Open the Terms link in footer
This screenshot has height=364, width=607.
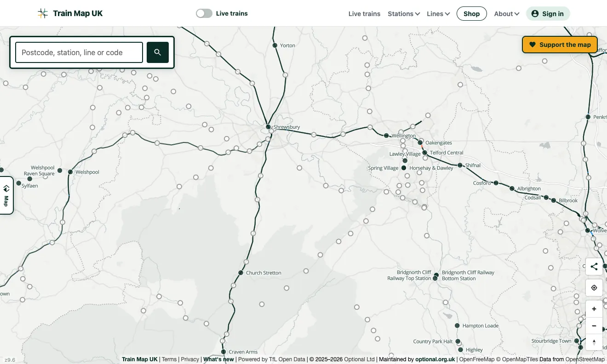[169, 359]
